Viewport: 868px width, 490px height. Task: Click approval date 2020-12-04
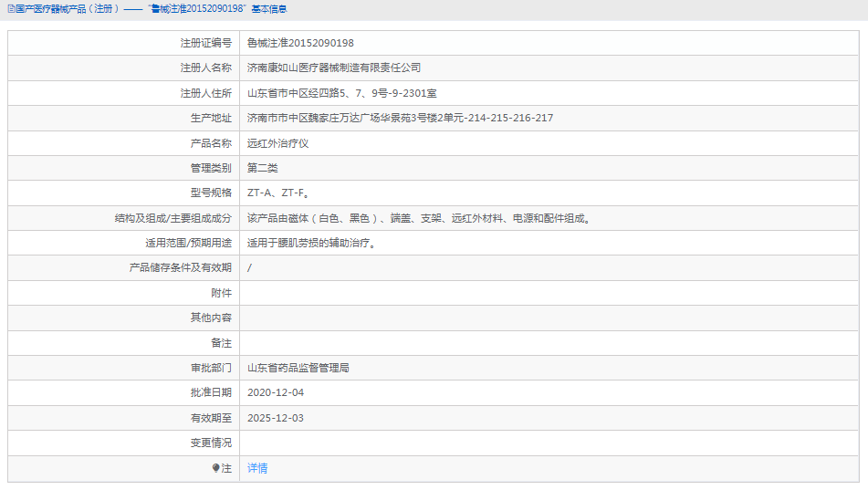tap(276, 392)
